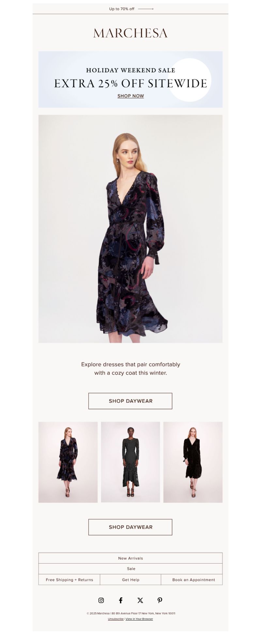Click the lower Shop Daywear button
This screenshot has width=261, height=644.
coord(130,527)
